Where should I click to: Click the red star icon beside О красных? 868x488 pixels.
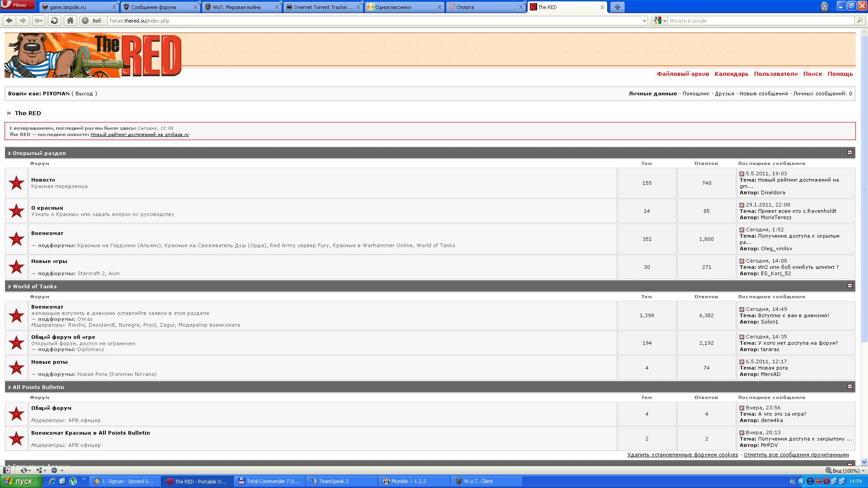(x=17, y=211)
